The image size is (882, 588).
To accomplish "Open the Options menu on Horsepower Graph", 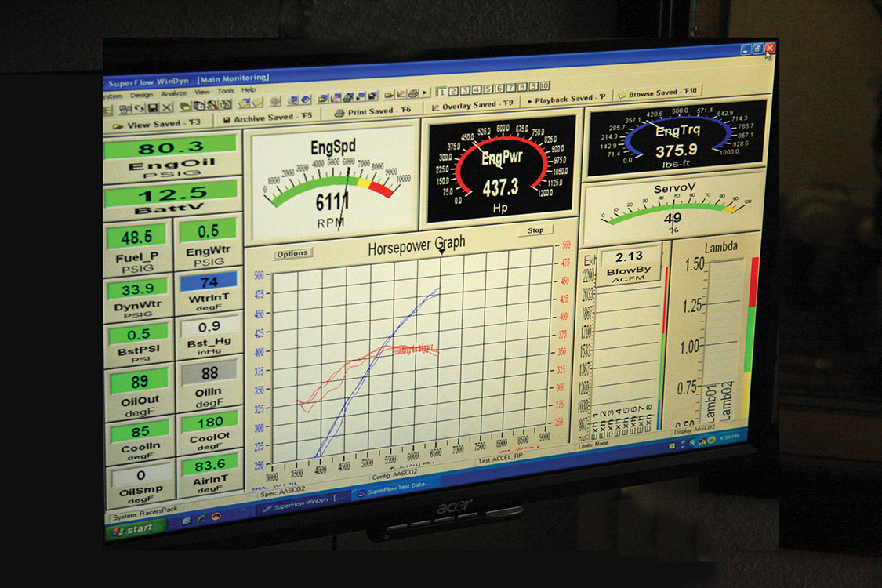I will 292,253.
